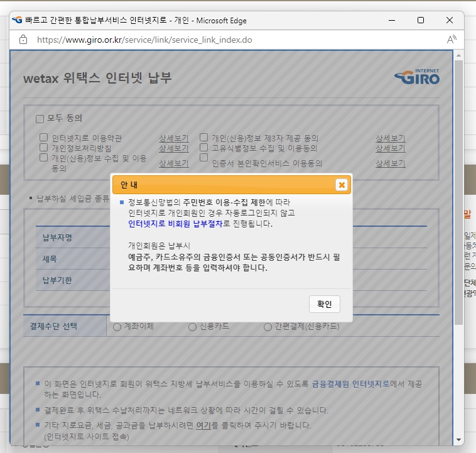Check 개인(신용)정보 수집 및 이용 동의 checkbox
The height and width of the screenshot is (453, 476).
point(44,157)
